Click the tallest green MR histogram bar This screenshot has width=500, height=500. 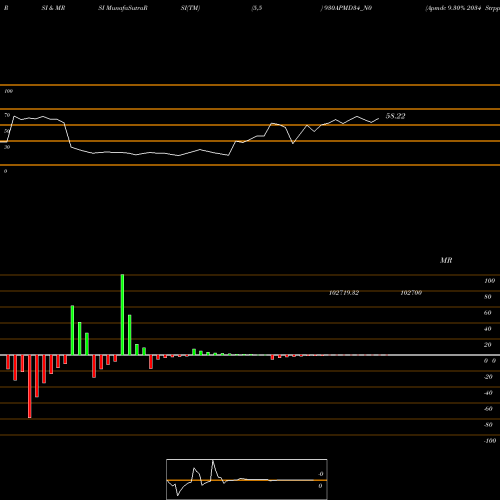pos(122,315)
